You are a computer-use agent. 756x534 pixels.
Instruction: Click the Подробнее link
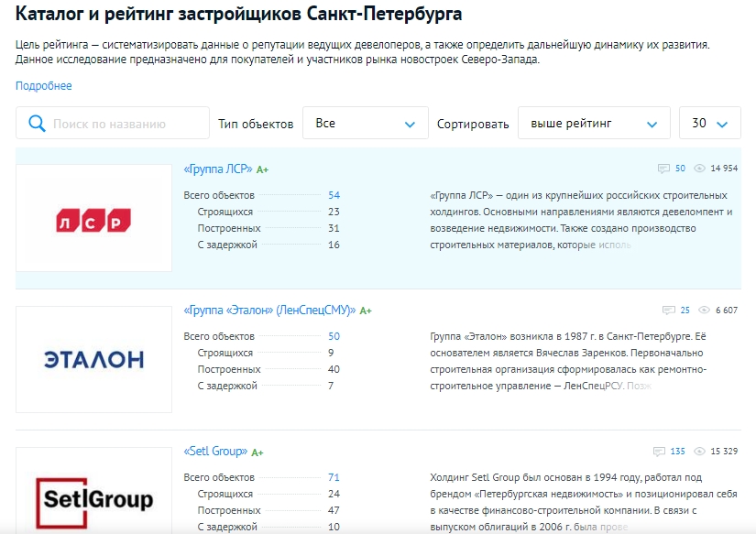click(x=43, y=86)
